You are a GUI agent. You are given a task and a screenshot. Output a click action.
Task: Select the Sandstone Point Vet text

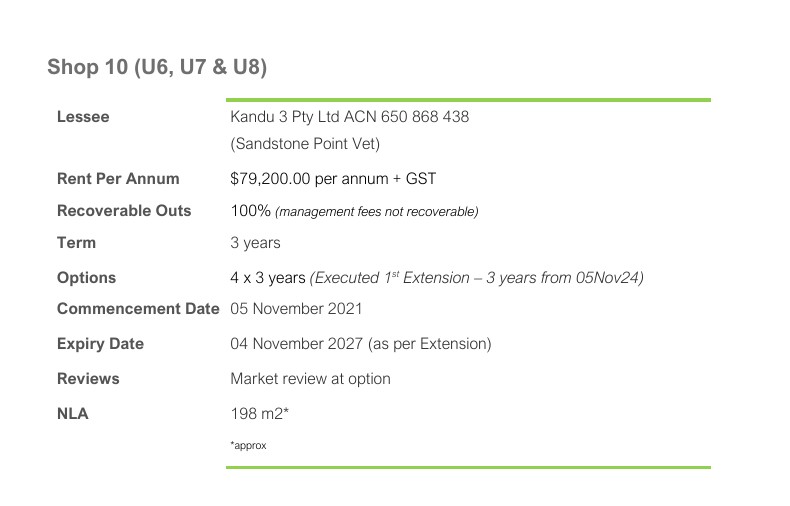pos(305,144)
